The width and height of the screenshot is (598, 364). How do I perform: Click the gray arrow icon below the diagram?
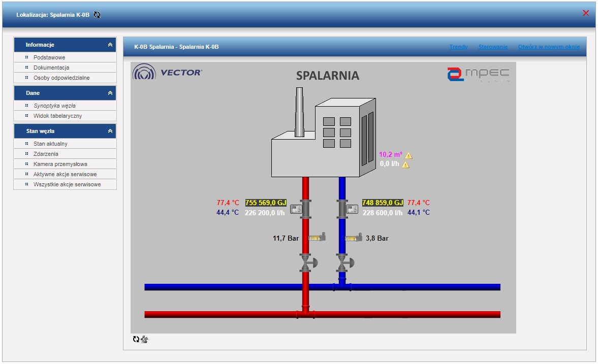point(144,339)
